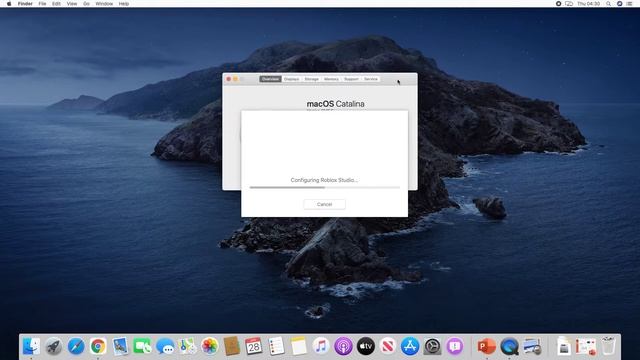This screenshot has height=360, width=640.
Task: Open QuickTime Player from the dock
Action: point(509,346)
